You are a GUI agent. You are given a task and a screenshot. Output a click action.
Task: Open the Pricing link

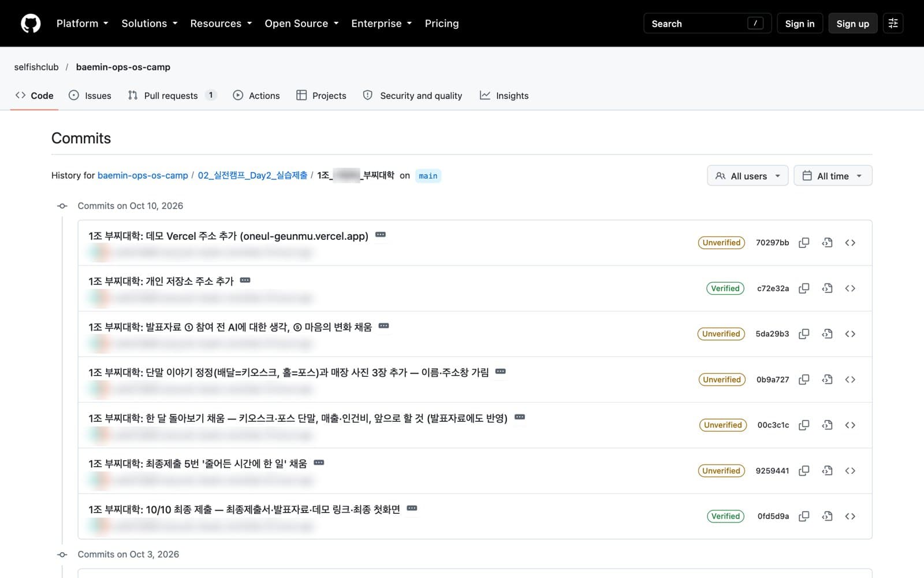coord(442,24)
